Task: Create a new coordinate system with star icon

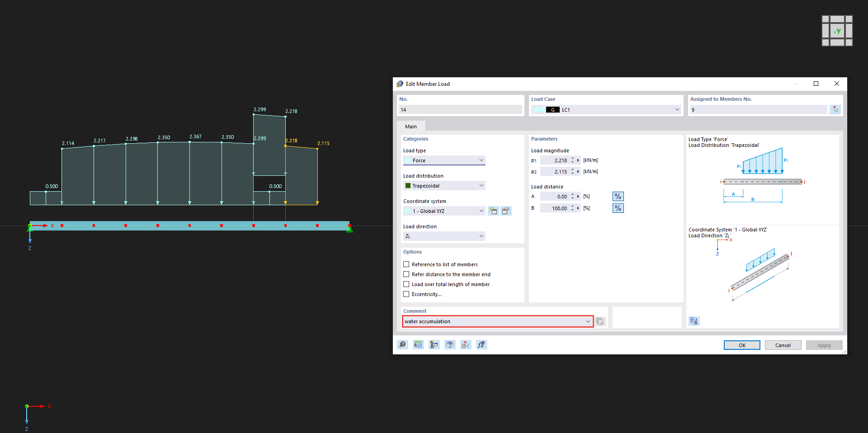Action: 493,211
